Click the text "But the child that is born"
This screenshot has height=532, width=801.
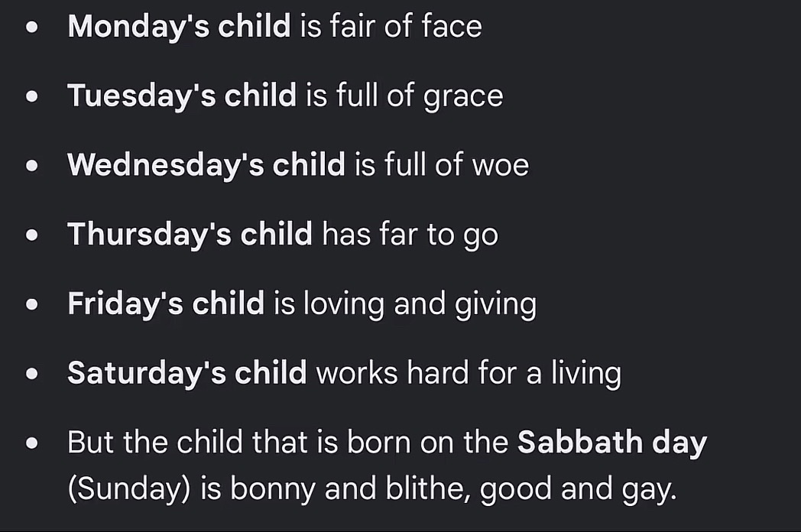point(239,442)
